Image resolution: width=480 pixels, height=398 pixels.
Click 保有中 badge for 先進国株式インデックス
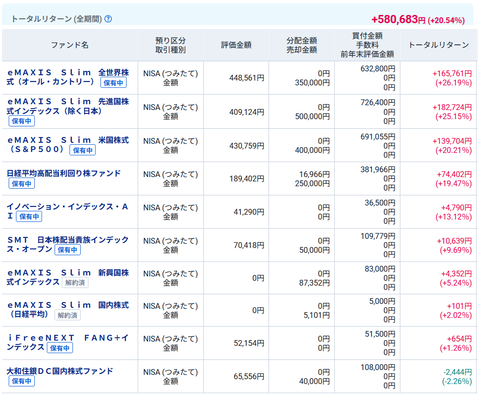[22, 121]
